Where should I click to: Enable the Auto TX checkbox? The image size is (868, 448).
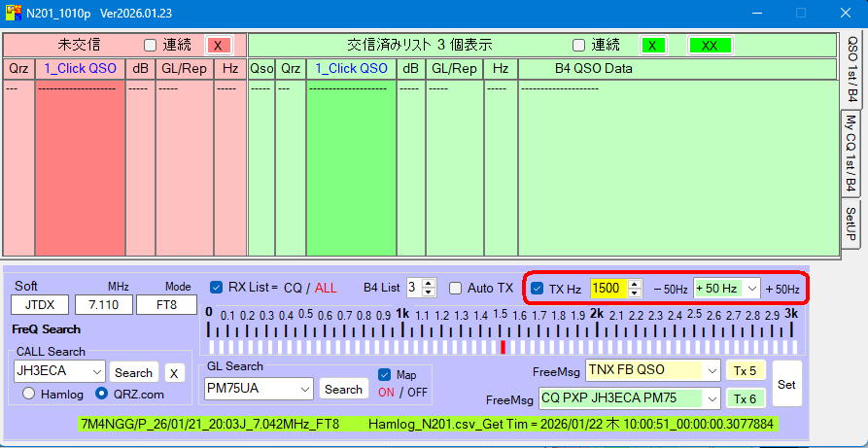455,288
